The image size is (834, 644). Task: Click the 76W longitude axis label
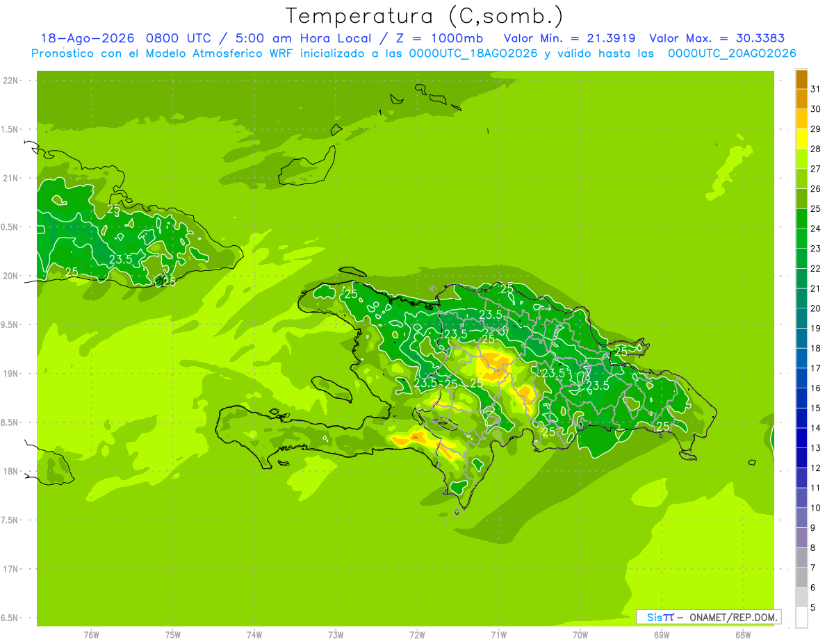point(91,635)
